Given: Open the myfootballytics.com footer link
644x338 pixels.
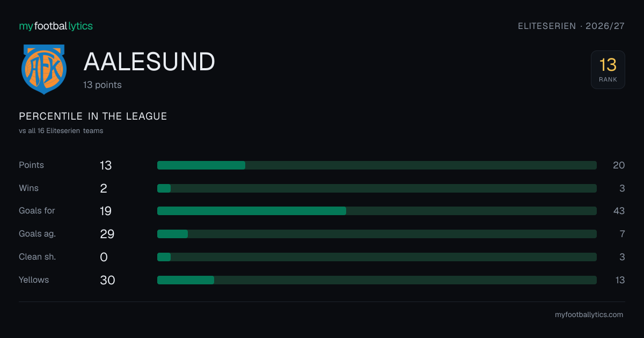Looking at the screenshot, I should (589, 315).
